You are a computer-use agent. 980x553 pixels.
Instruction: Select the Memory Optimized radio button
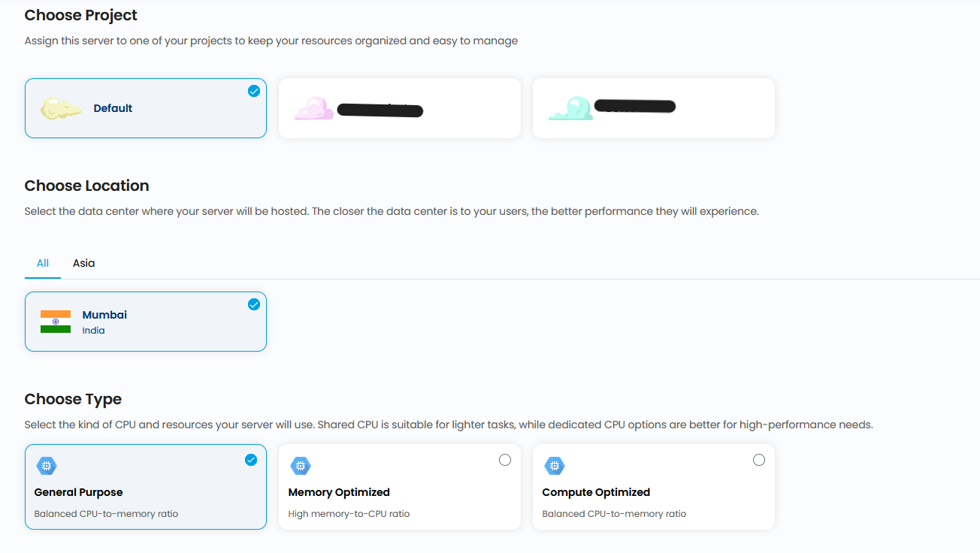tap(505, 460)
